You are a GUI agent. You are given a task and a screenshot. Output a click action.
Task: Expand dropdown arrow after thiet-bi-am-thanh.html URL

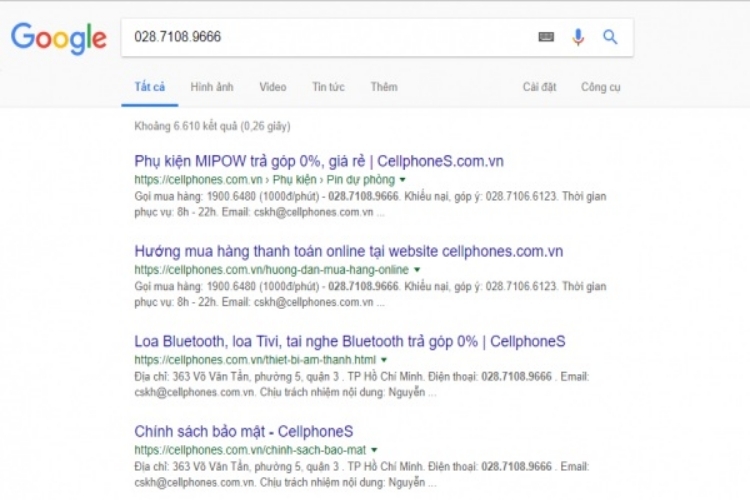384,360
